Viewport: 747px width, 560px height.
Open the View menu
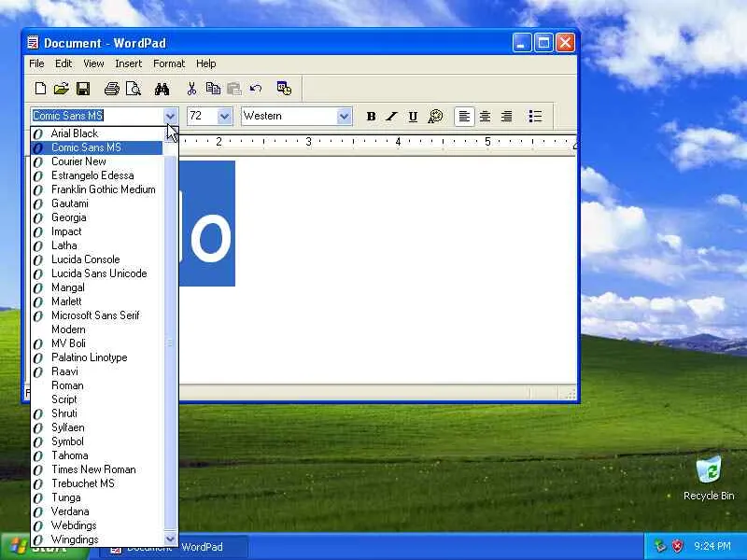93,63
